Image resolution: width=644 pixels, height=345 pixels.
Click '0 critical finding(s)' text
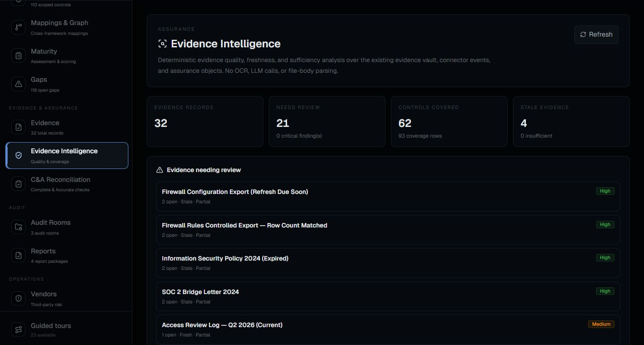[299, 136]
